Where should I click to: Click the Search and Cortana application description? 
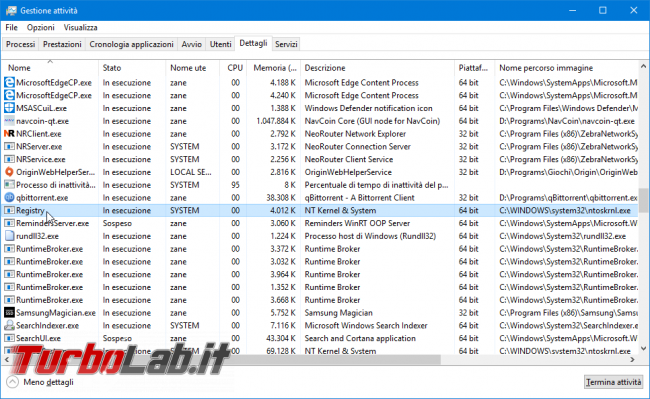click(x=360, y=338)
